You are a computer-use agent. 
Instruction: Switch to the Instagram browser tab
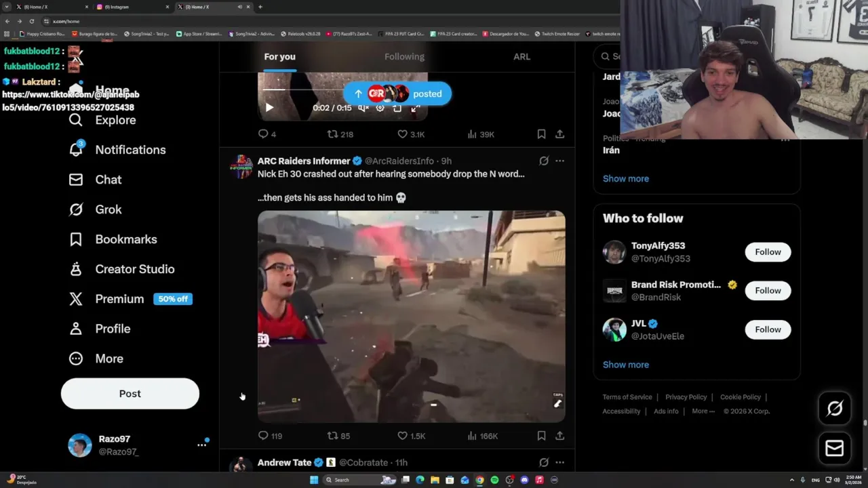[132, 7]
